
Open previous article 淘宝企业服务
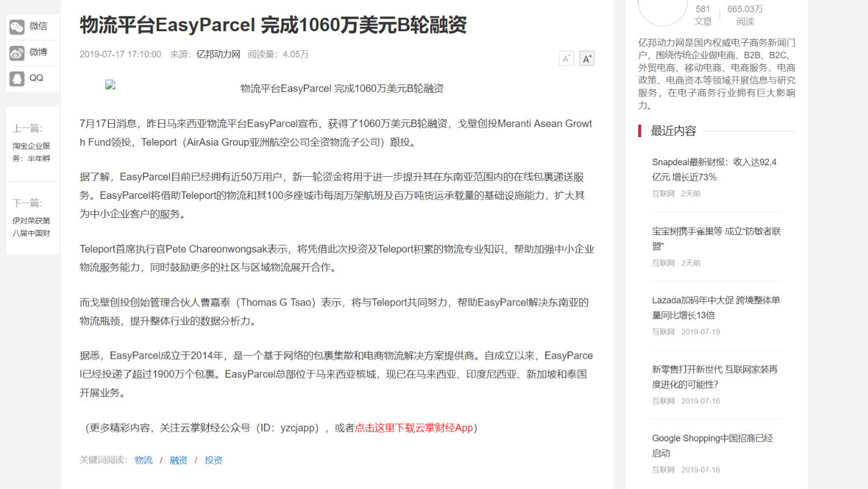click(x=32, y=152)
